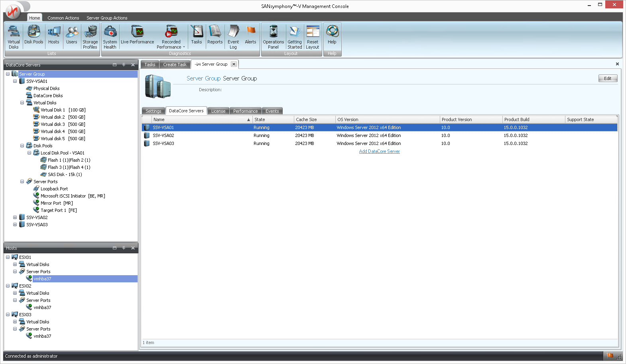Collapse the SSV-VSA01 tree node

(x=15, y=81)
